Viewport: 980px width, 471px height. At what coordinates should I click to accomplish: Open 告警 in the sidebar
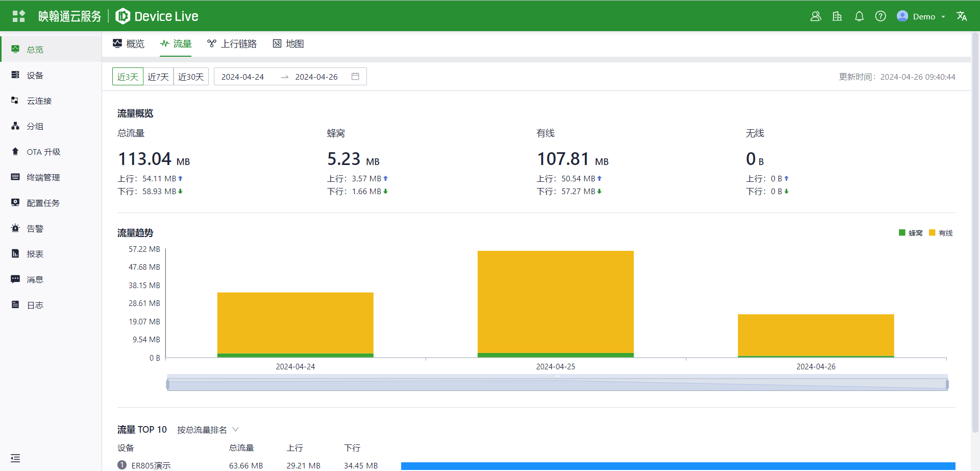point(51,228)
